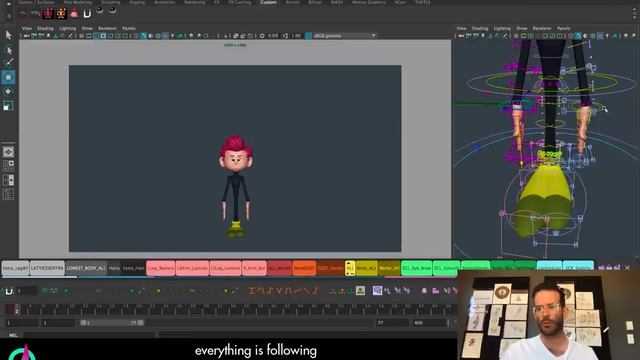This screenshot has height=360, width=640.
Task: Click the blue highlighted square icon above timeline
Action: tap(377, 290)
